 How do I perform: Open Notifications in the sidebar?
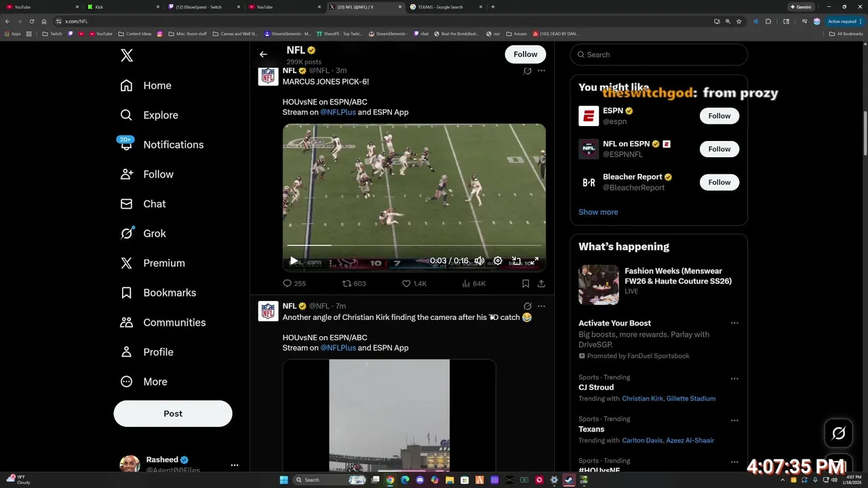(161, 144)
